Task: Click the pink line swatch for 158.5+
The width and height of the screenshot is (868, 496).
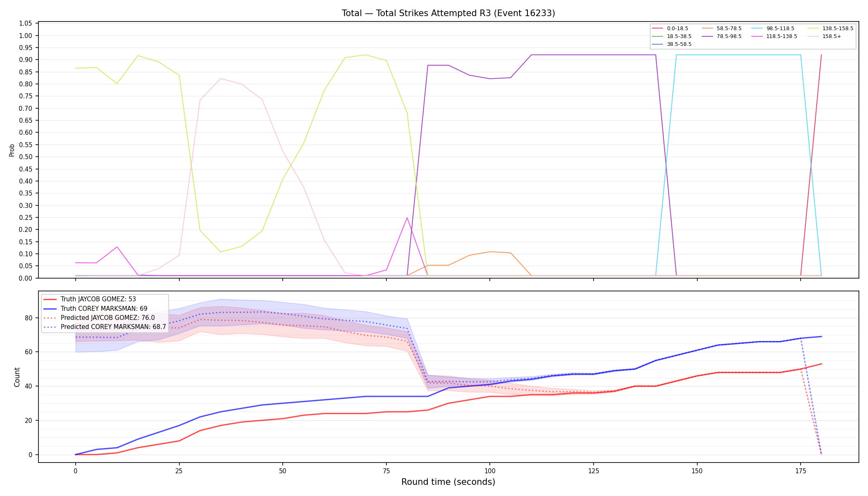Action: point(813,36)
